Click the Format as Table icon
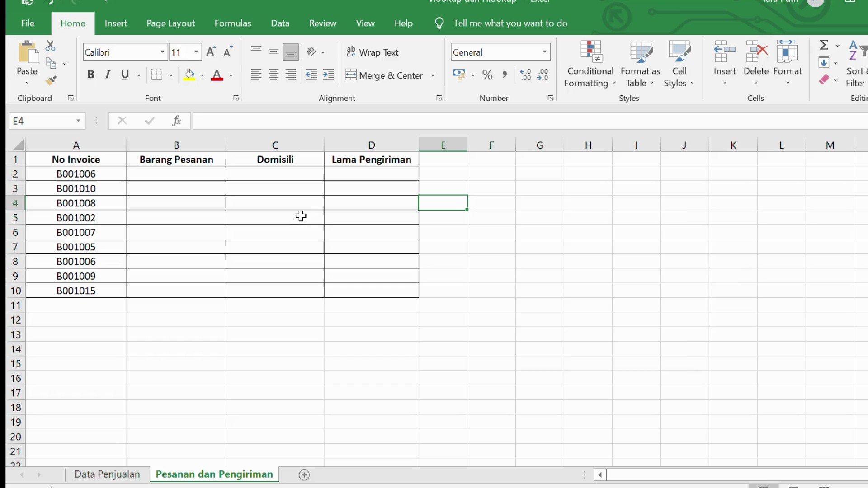Viewport: 868px width, 488px height. [640, 63]
